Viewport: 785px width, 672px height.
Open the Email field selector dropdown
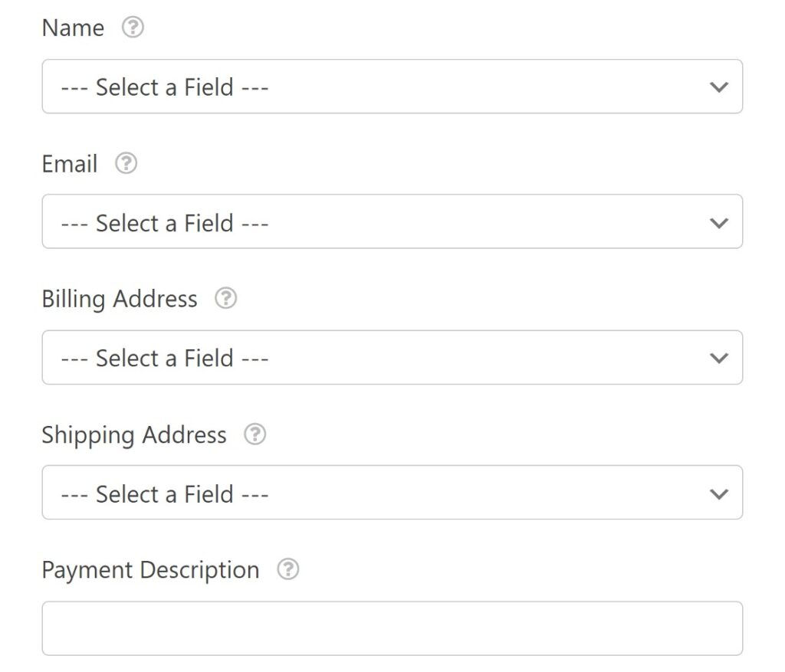(x=392, y=222)
